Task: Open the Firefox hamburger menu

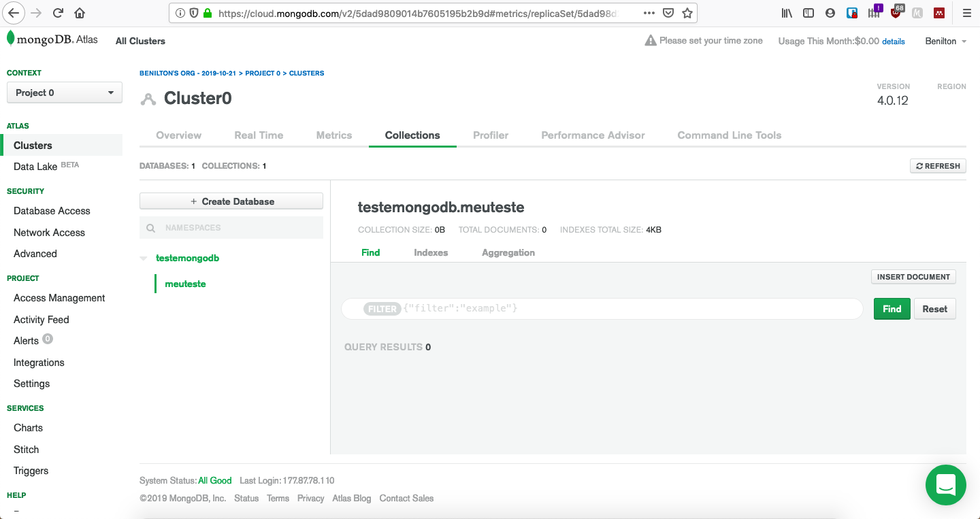Action: pos(966,13)
